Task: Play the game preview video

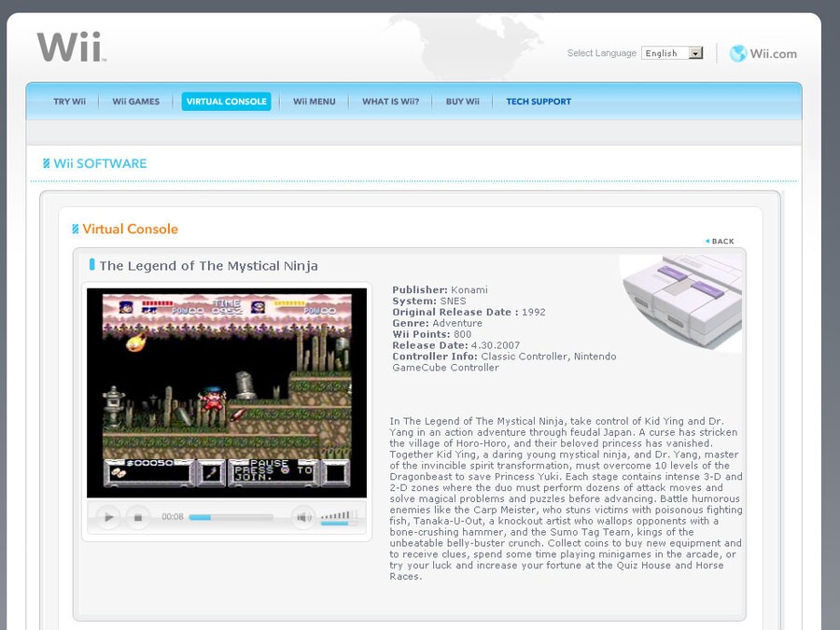Action: 108,517
